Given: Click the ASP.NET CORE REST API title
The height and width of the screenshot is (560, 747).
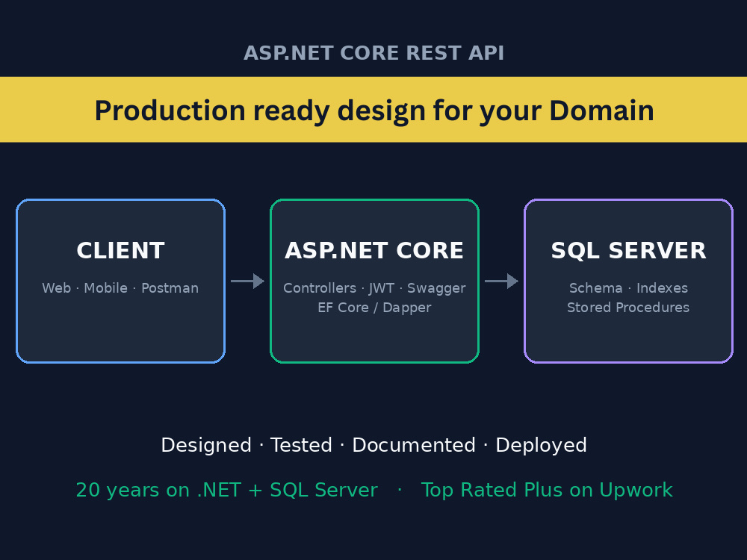Looking at the screenshot, I should pyautogui.click(x=374, y=53).
